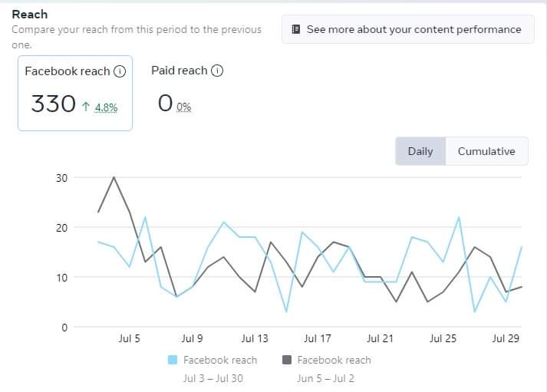This screenshot has height=392, width=547.
Task: Click the Facebook reach info icon
Action: pos(120,71)
